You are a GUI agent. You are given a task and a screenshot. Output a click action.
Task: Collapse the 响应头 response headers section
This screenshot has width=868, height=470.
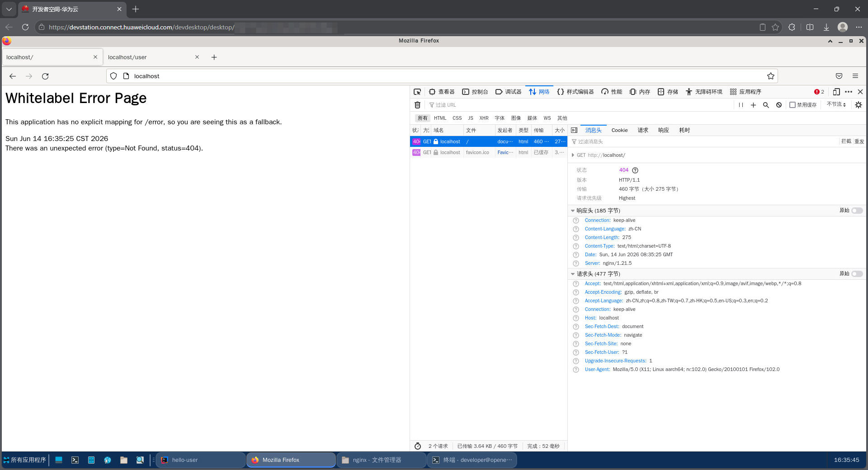(x=572, y=211)
